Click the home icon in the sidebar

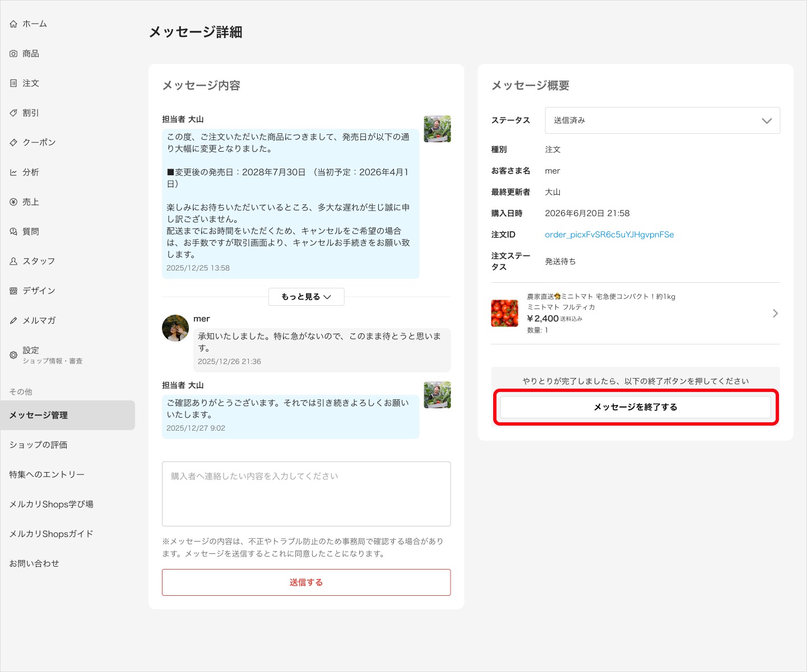point(13,24)
